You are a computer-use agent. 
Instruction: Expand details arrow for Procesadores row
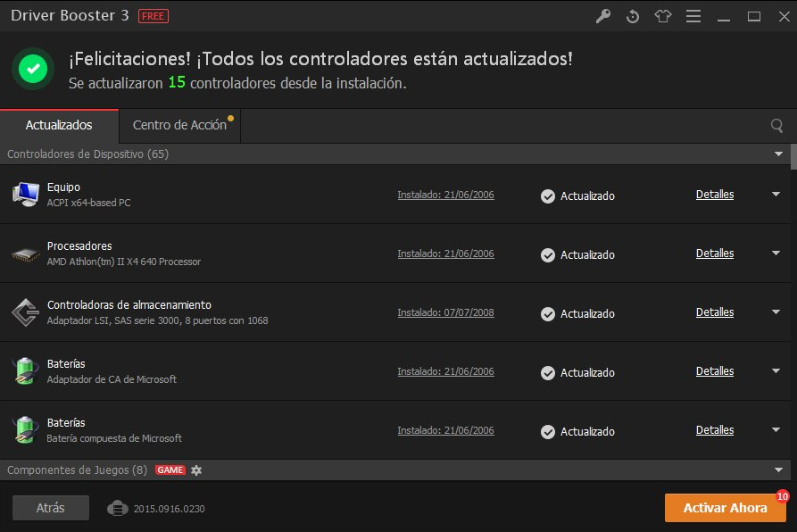(775, 253)
